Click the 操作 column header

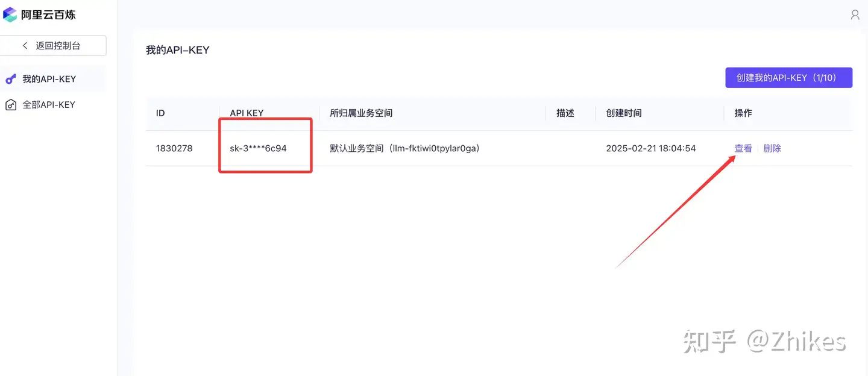(743, 113)
